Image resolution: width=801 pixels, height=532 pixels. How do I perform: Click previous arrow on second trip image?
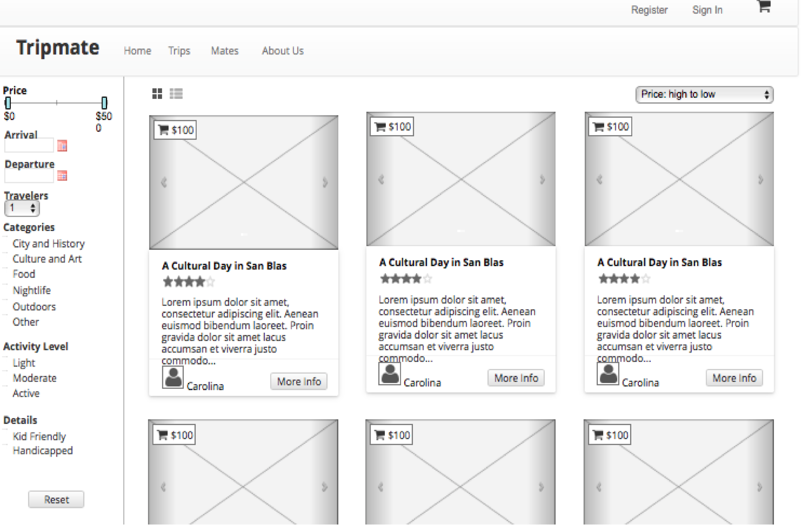(x=381, y=179)
